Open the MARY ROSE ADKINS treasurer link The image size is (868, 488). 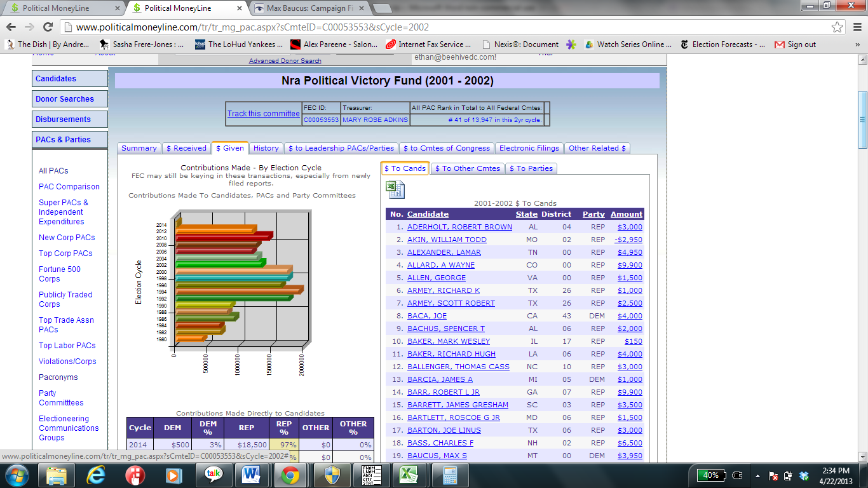click(375, 119)
